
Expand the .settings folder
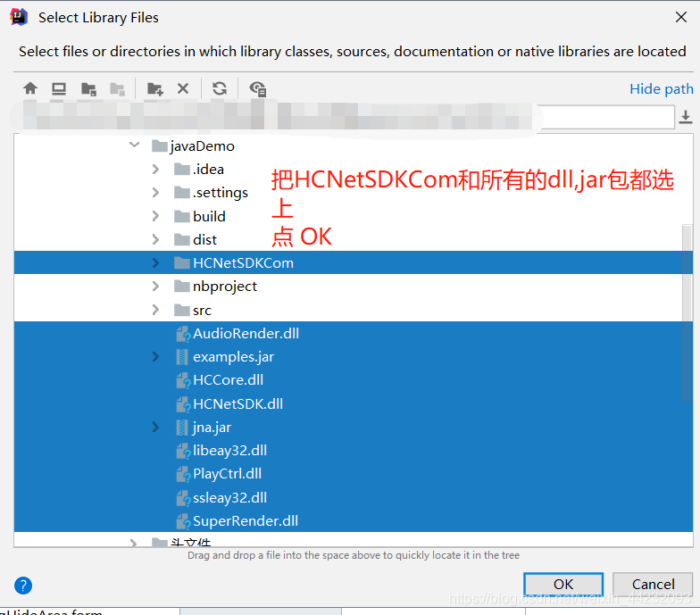pyautogui.click(x=155, y=193)
